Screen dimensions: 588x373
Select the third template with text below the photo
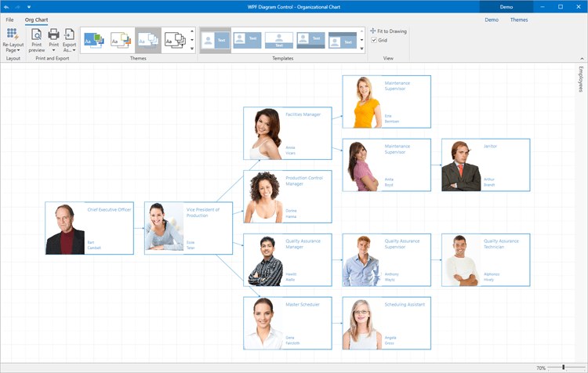point(279,40)
